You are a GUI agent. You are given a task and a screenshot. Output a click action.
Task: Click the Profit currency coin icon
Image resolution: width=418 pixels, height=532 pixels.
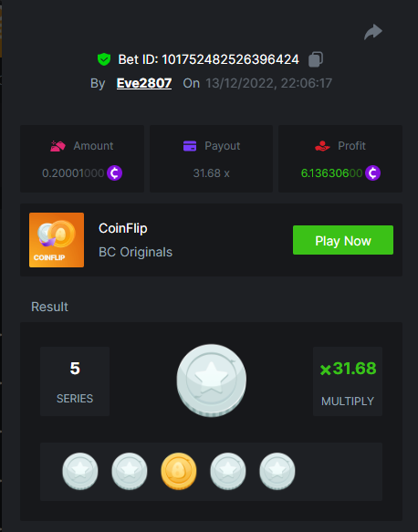click(x=373, y=173)
